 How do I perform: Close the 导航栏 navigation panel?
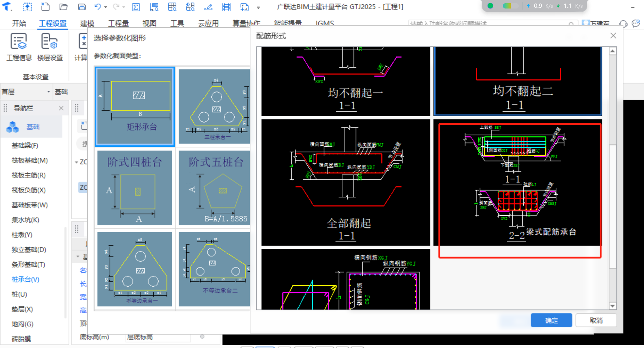[x=61, y=108]
